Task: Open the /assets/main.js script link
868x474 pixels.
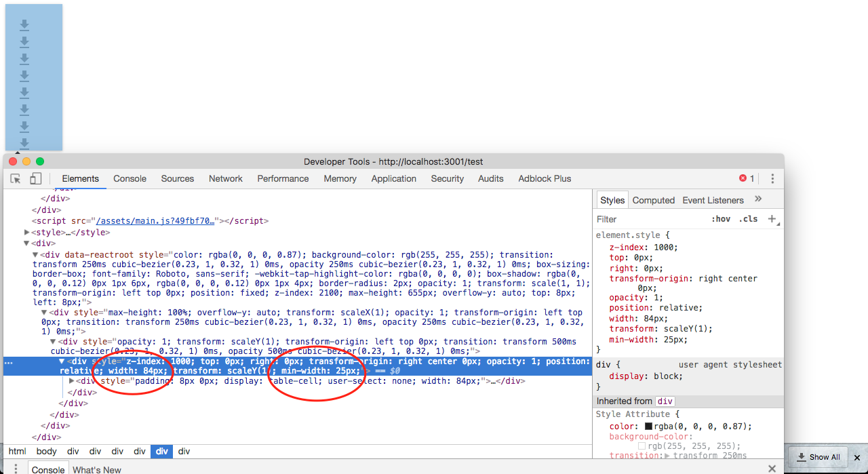Action: (155, 221)
